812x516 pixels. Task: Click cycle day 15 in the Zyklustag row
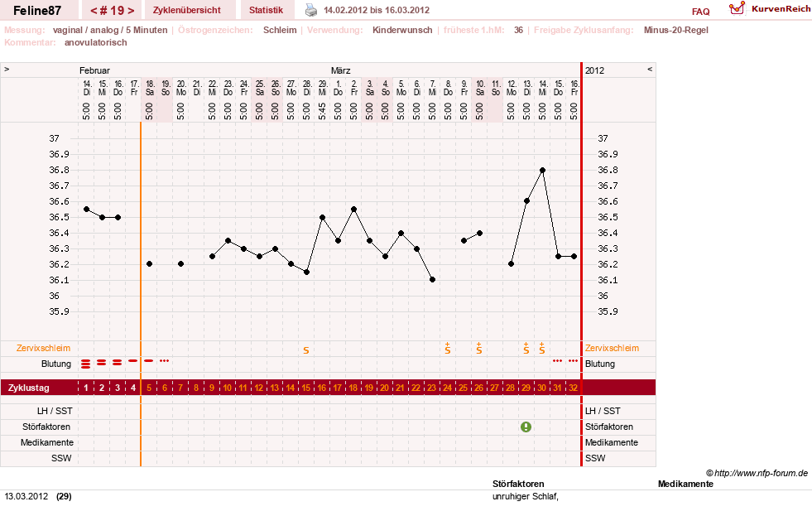306,388
